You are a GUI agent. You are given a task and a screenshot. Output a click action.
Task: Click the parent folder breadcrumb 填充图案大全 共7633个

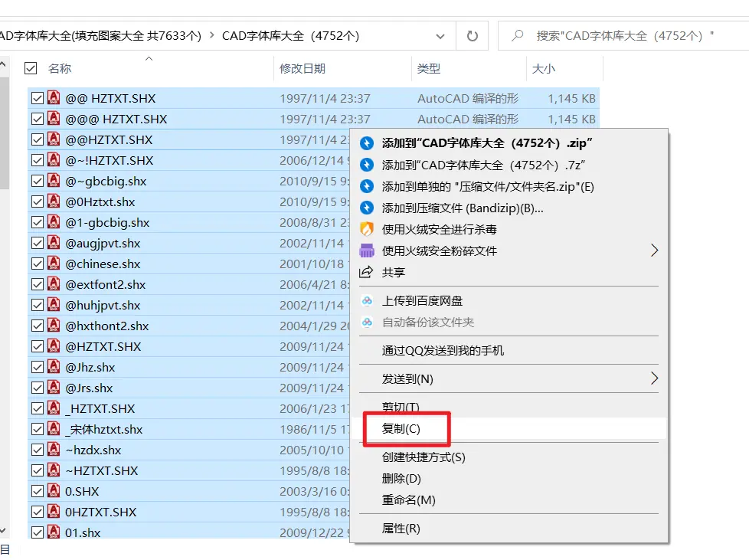click(x=100, y=36)
